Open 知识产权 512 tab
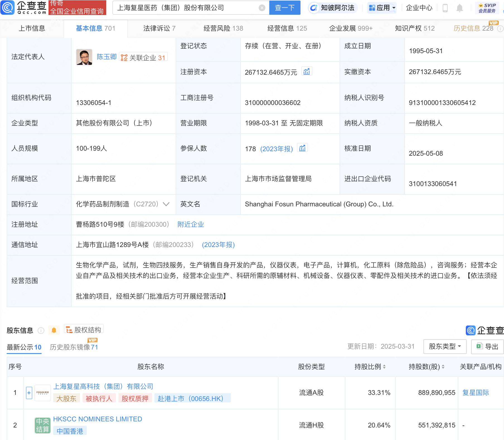Image resolution: width=504 pixels, height=440 pixels. 415,28
